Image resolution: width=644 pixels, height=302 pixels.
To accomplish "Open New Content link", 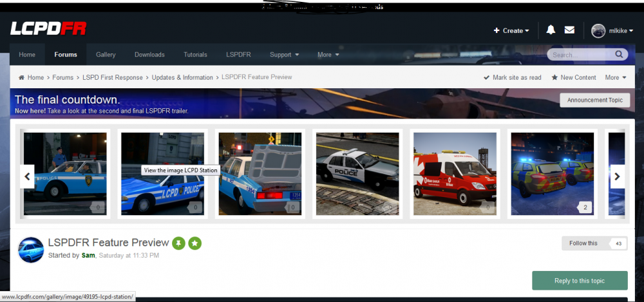I will pyautogui.click(x=574, y=77).
